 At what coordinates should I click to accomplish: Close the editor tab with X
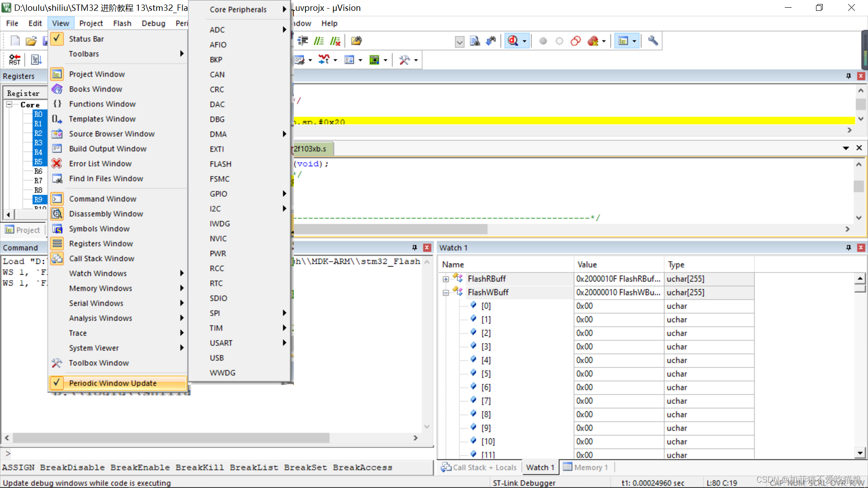pos(859,148)
